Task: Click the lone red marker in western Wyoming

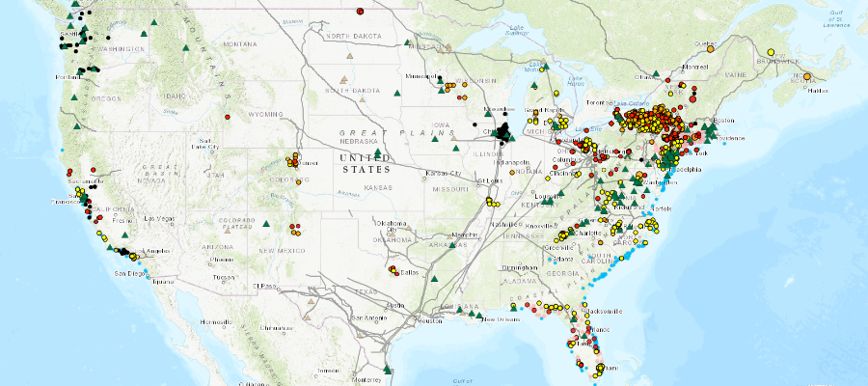Action: [229, 116]
